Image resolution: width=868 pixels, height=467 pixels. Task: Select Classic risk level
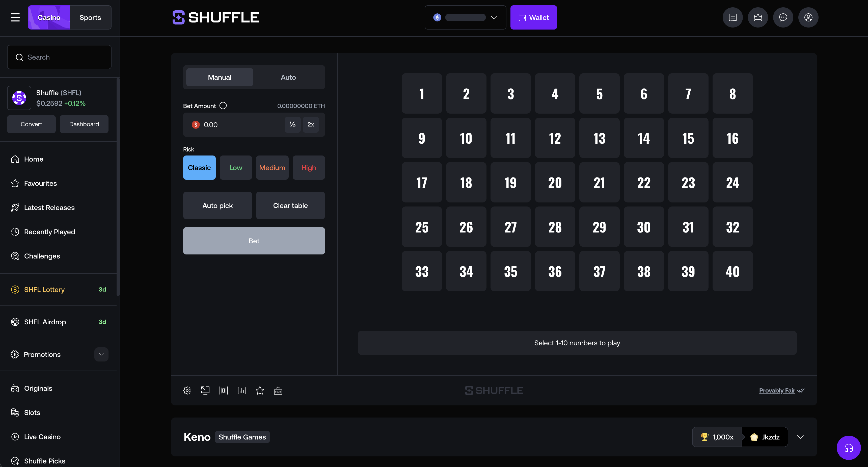pos(199,168)
